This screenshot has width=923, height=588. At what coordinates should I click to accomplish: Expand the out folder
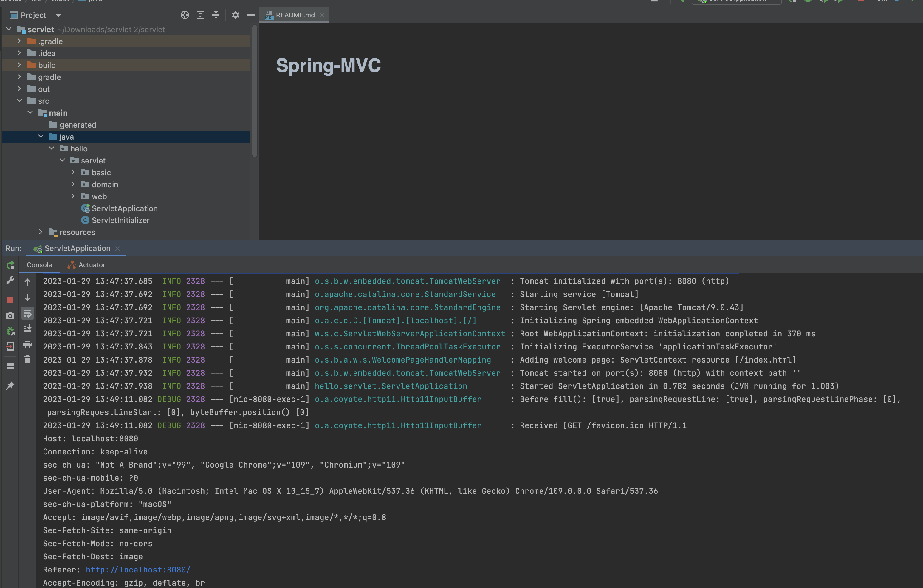tap(19, 89)
